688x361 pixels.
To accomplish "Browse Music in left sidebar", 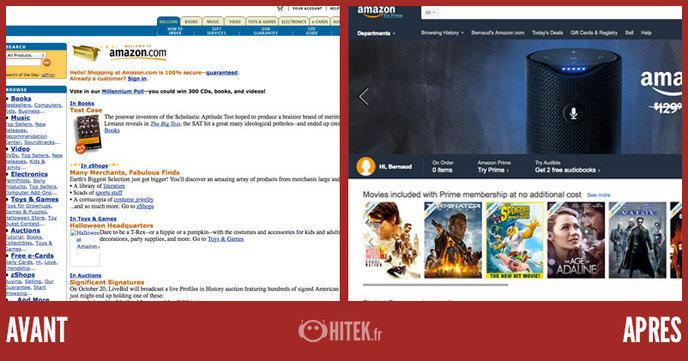I will point(21,118).
